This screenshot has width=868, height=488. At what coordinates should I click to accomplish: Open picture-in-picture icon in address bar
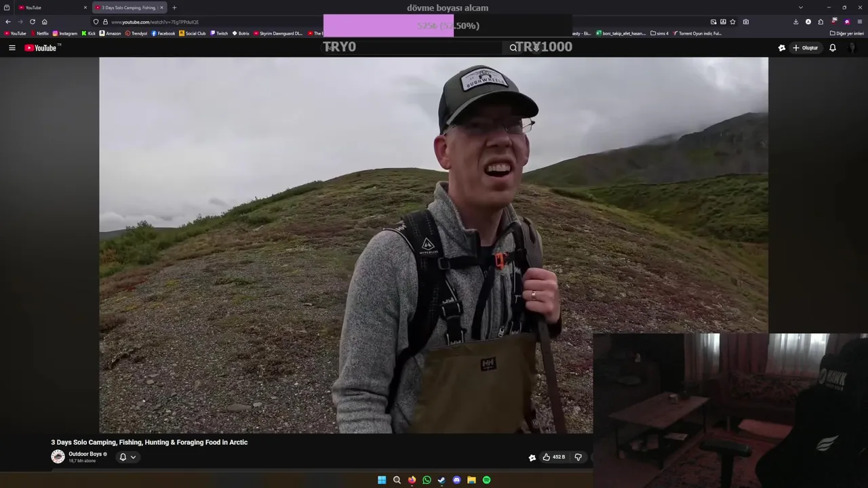click(x=713, y=22)
